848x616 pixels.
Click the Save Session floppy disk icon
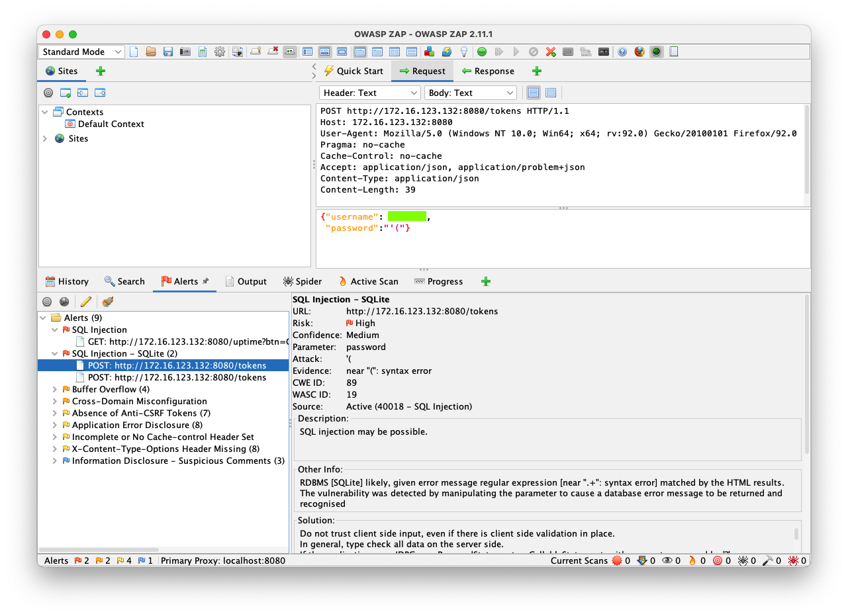click(168, 52)
